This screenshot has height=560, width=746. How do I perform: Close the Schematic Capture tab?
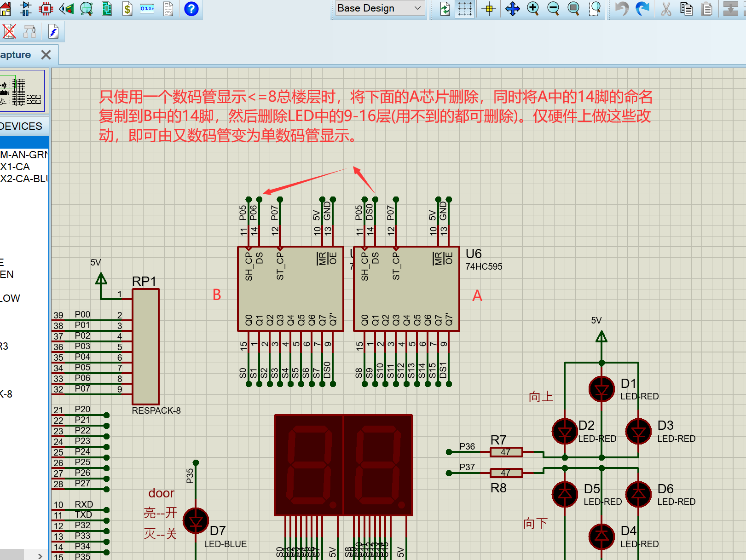coord(46,55)
